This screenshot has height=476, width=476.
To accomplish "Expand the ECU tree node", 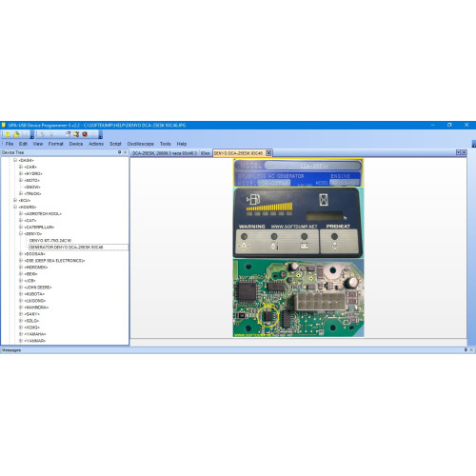I will [15, 200].
